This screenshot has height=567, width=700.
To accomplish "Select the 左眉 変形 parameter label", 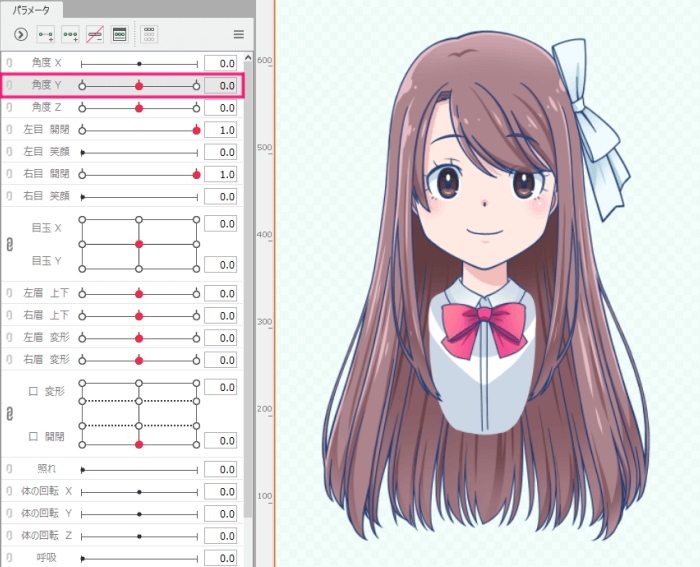I will [x=46, y=338].
